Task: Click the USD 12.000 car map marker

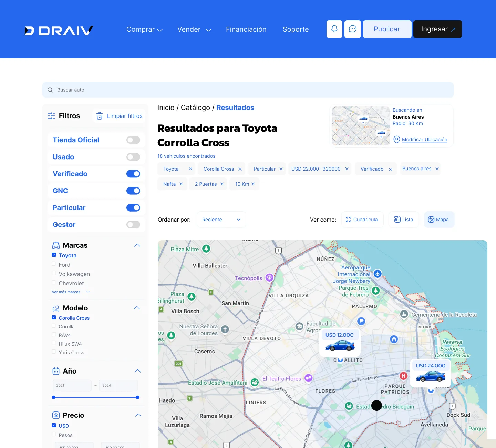Action: click(x=340, y=342)
